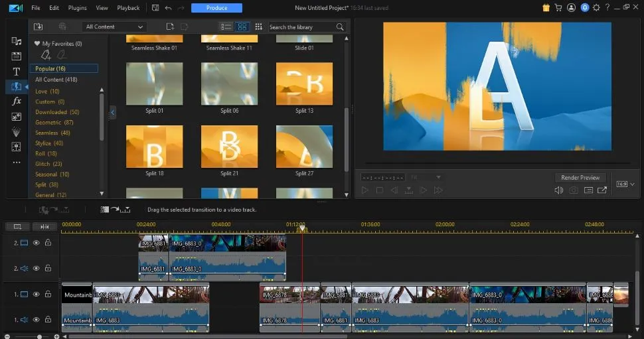The height and width of the screenshot is (339, 644).
Task: Click the Render Preview button
Action: pyautogui.click(x=580, y=178)
